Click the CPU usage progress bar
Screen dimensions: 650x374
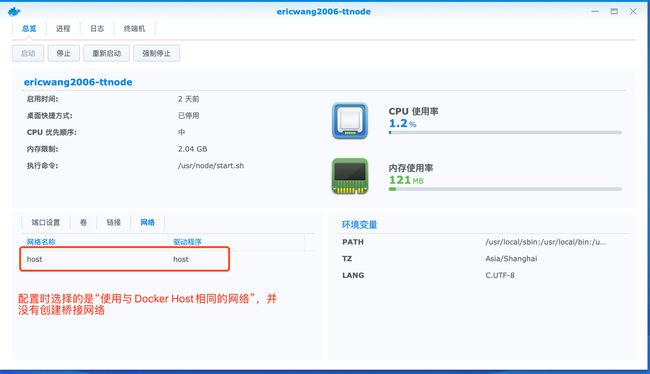pos(505,133)
